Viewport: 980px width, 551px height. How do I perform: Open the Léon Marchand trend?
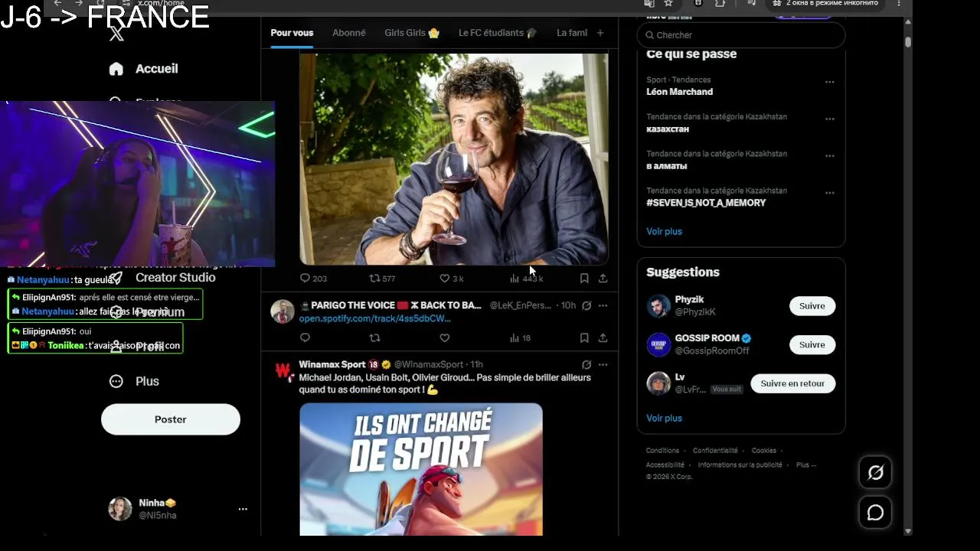click(x=679, y=92)
